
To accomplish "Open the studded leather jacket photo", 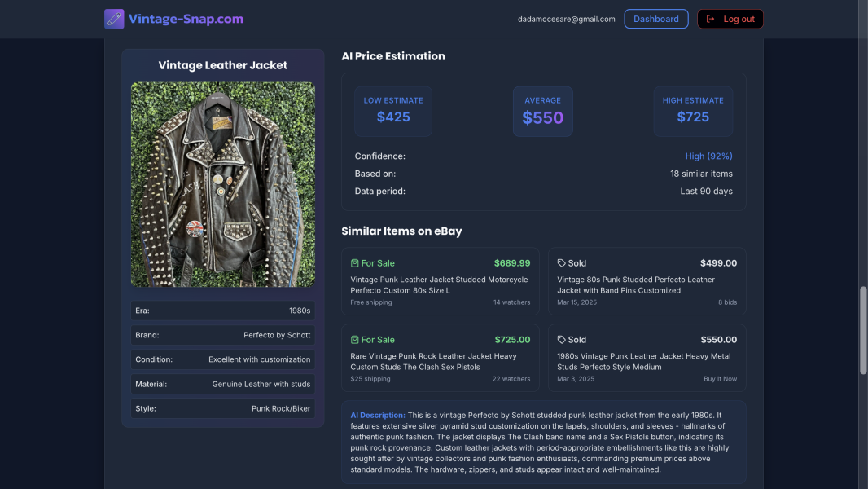I will tap(223, 184).
